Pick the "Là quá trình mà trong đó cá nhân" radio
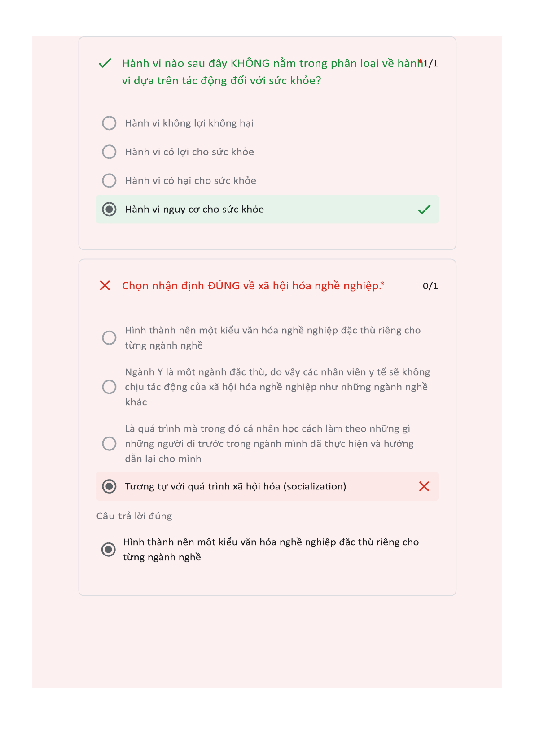The height and width of the screenshot is (756, 535). tap(109, 444)
